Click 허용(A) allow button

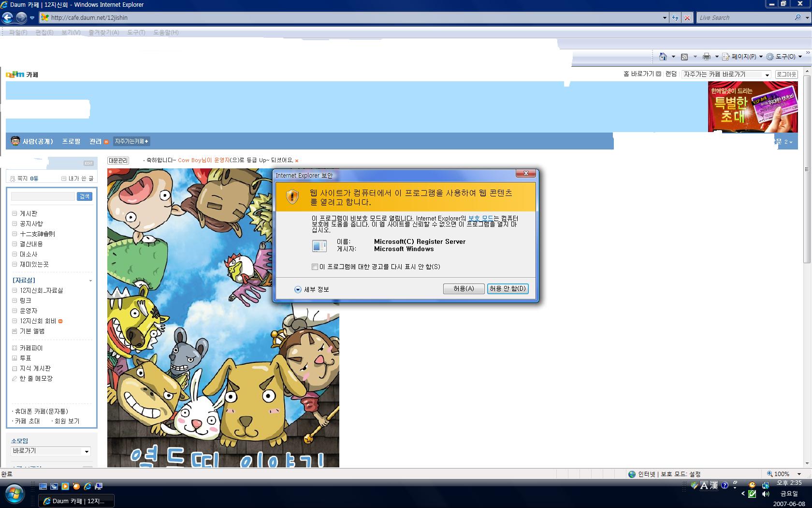pos(464,289)
